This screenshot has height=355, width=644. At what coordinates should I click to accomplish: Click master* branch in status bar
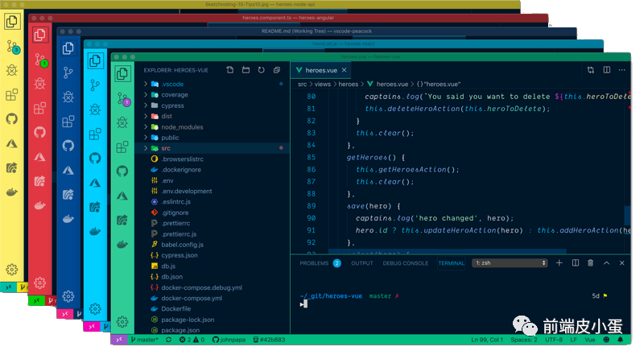tap(145, 340)
